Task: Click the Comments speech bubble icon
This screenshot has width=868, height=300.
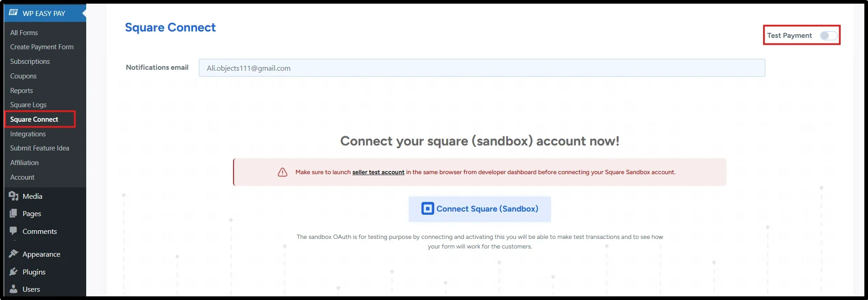Action: tap(14, 231)
